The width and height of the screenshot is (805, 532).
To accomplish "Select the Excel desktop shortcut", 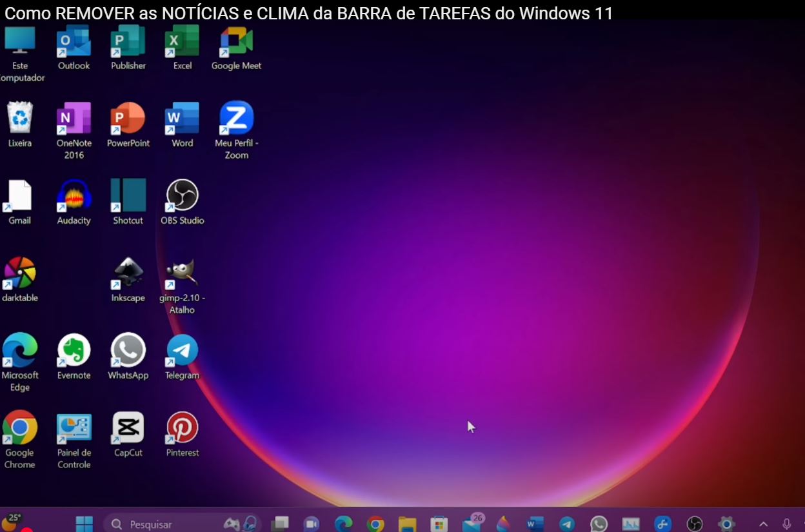I will 183,48.
